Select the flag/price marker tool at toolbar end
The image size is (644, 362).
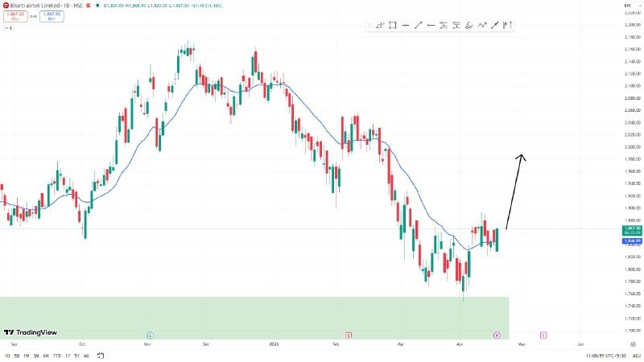[507, 26]
